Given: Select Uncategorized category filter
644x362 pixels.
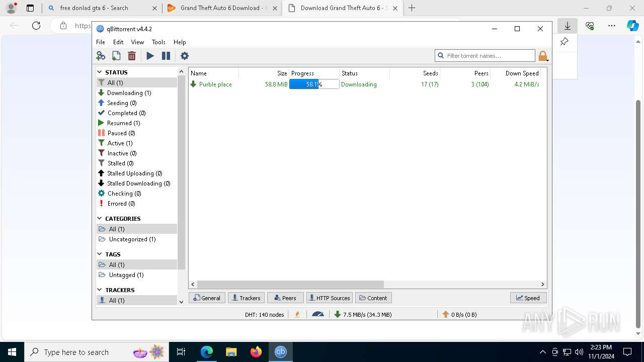Looking at the screenshot, I should (137, 239).
